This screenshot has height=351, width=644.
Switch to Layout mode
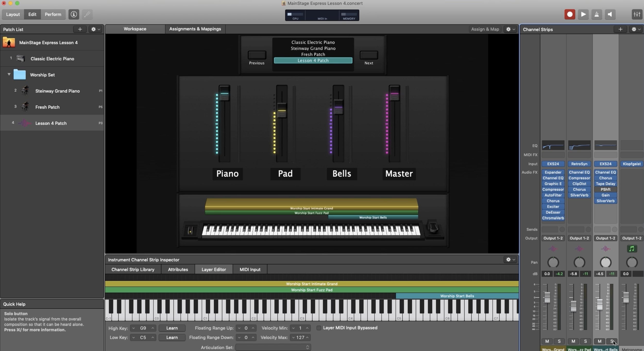(13, 14)
